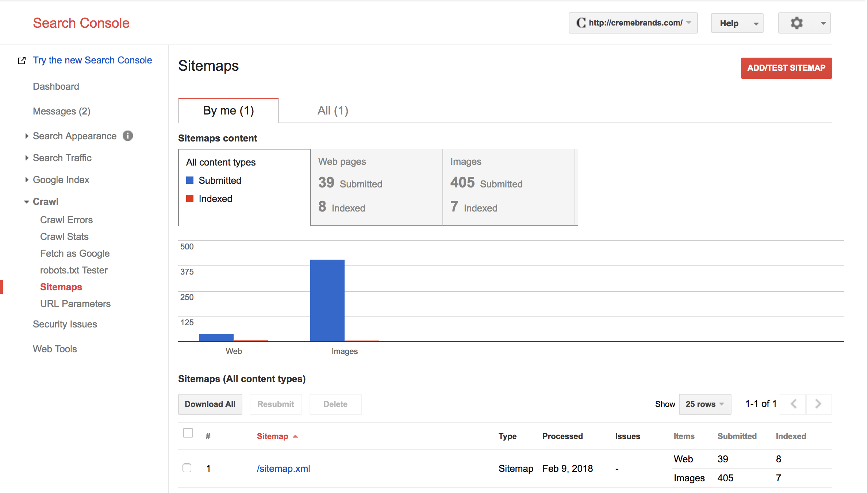868x493 pixels.
Task: Expand the Google Index section
Action: click(x=61, y=180)
